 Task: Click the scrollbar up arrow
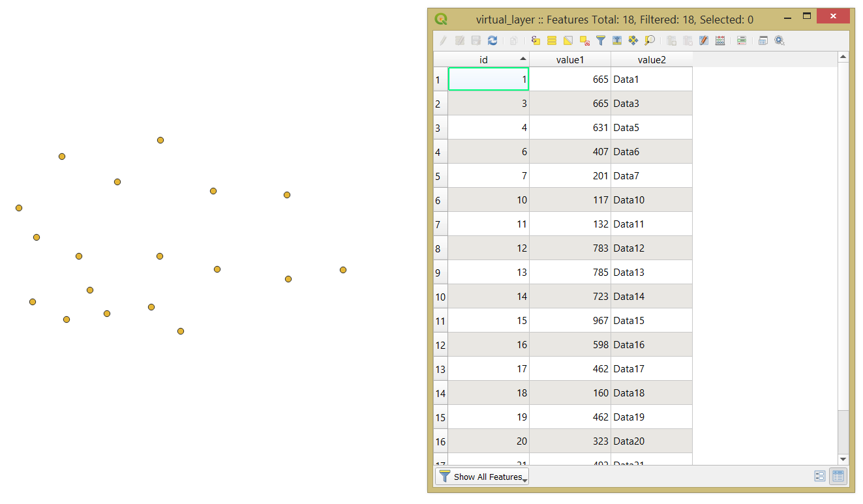pos(843,57)
